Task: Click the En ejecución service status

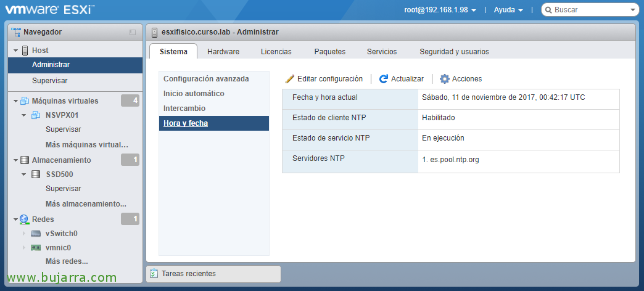Action: point(443,138)
